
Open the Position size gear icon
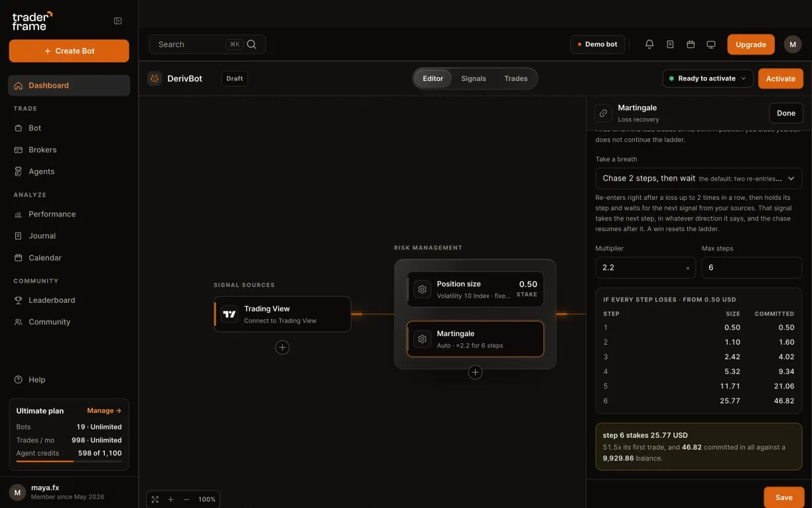[422, 290]
